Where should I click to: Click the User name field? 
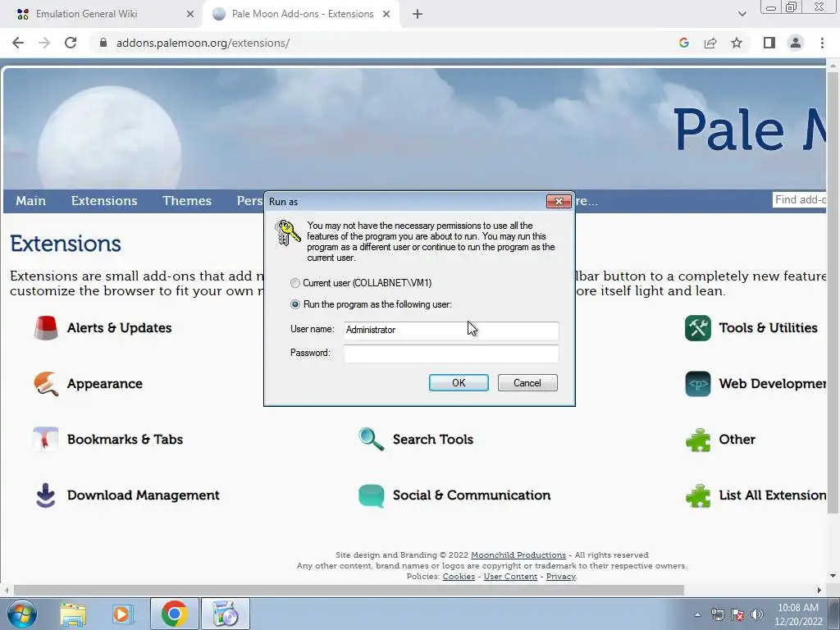click(451, 330)
